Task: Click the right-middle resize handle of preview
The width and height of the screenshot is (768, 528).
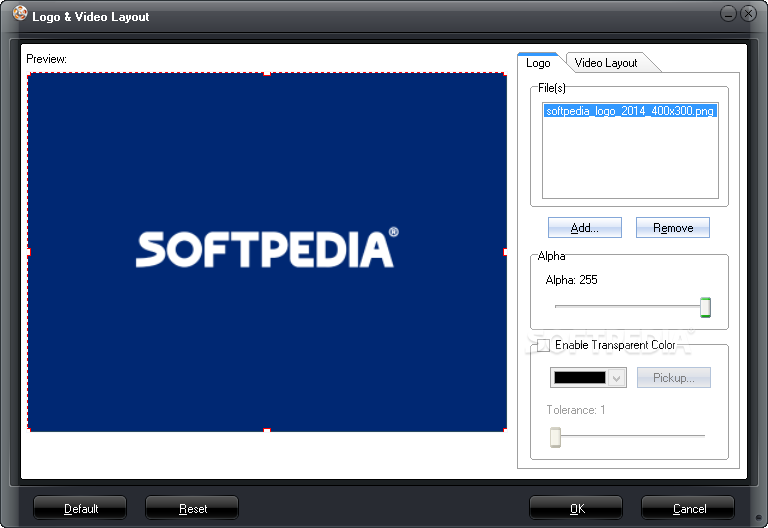Action: tap(505, 252)
